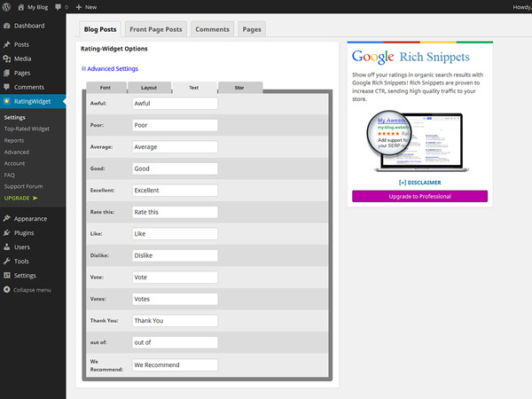The height and width of the screenshot is (399, 532).
Task: Click the Excellent text field
Action: click(x=175, y=191)
